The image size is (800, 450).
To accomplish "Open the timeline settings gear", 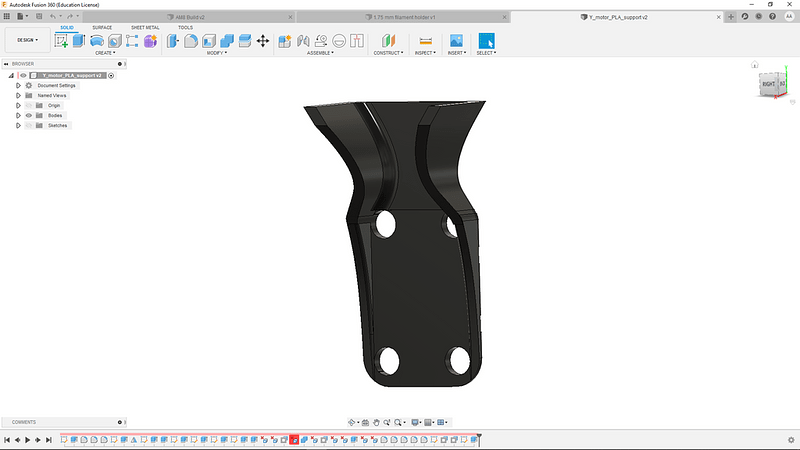I will pyautogui.click(x=791, y=440).
